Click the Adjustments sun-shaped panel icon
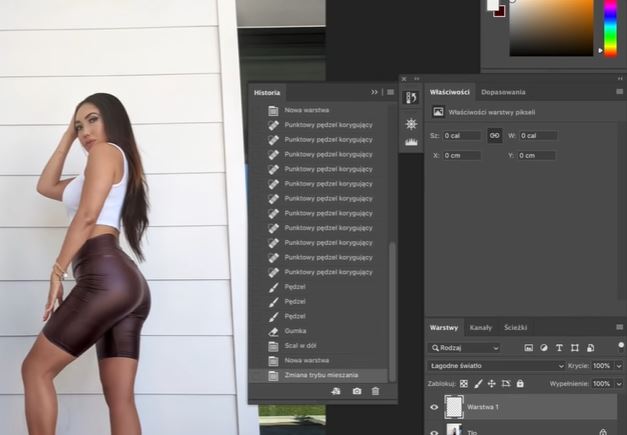The image size is (627, 435). click(411, 124)
